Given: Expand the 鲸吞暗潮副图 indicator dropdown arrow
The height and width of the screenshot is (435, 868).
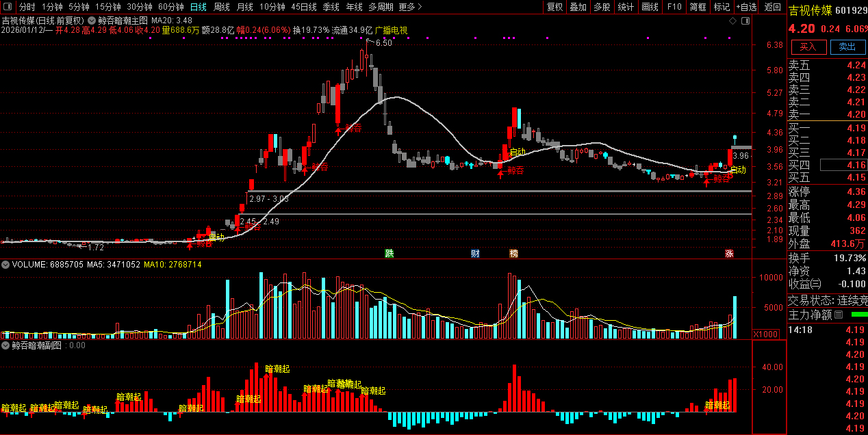Looking at the screenshot, I should pos(6,345).
